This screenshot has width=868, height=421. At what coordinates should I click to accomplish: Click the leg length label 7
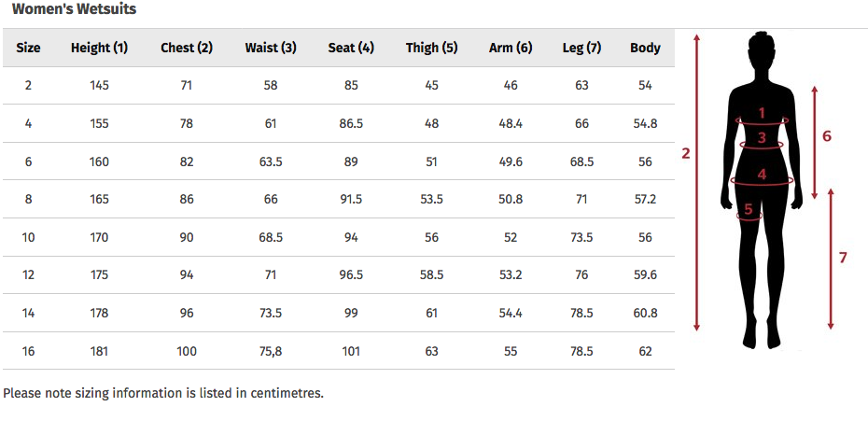843,257
